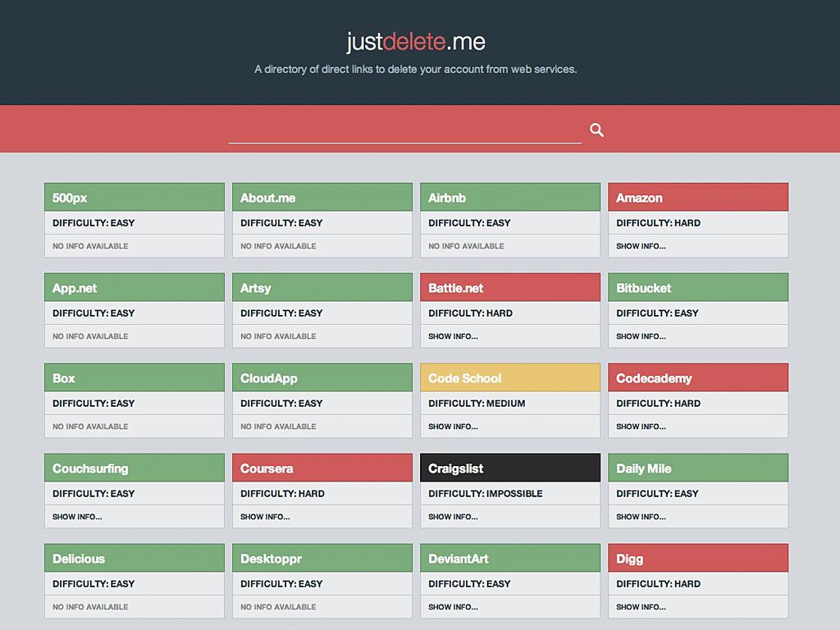Click Difficulty: Impossible text on Craigslist card

486,493
